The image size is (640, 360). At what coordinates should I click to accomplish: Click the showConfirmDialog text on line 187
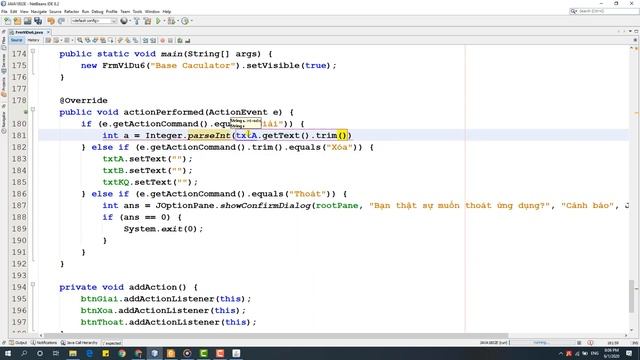click(x=265, y=206)
